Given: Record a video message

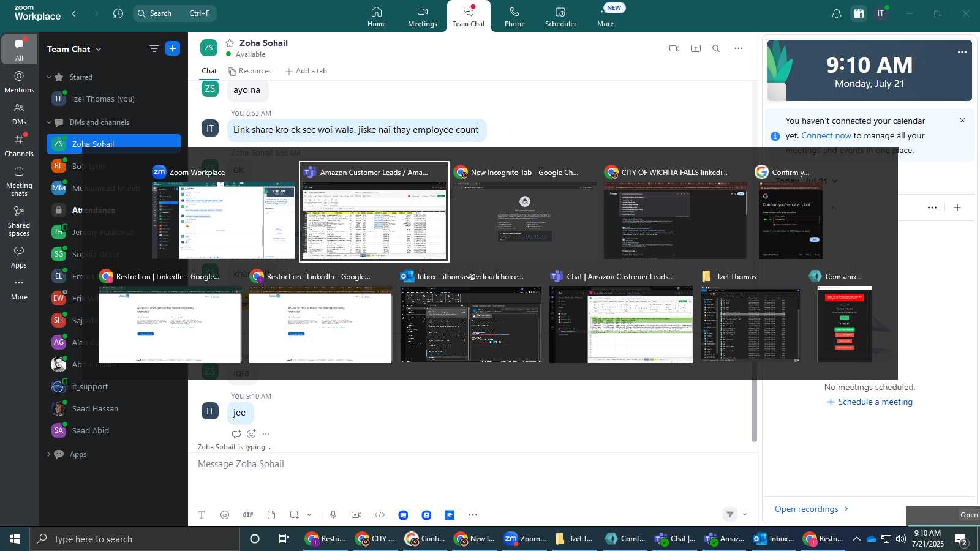Looking at the screenshot, I should [356, 515].
